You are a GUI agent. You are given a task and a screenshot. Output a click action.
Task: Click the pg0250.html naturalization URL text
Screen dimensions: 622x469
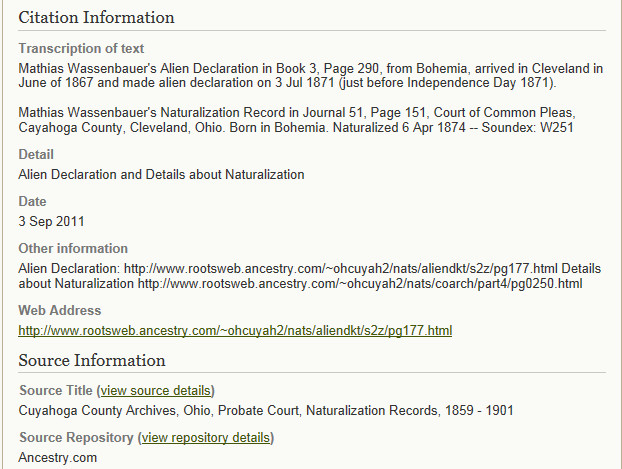pyautogui.click(x=360, y=284)
